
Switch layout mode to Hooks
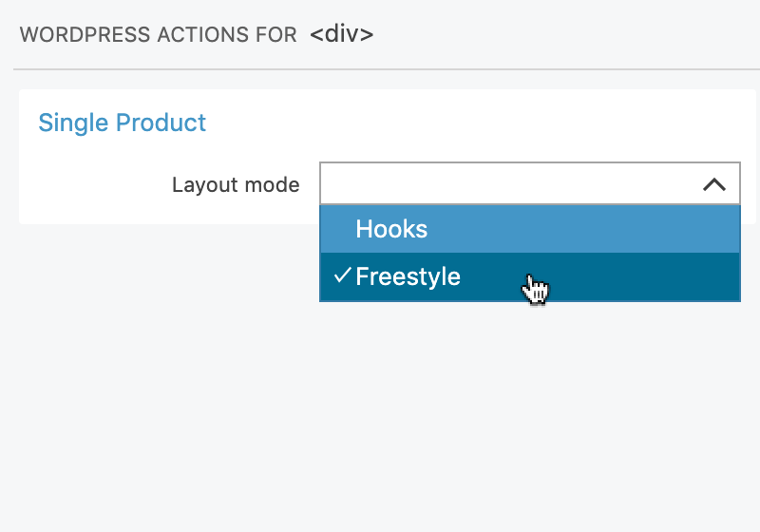[x=530, y=229]
